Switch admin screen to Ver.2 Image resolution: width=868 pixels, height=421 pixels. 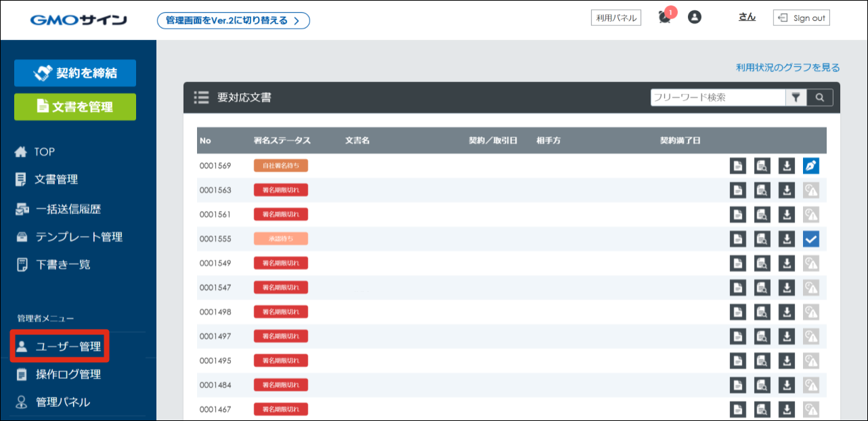click(x=233, y=20)
